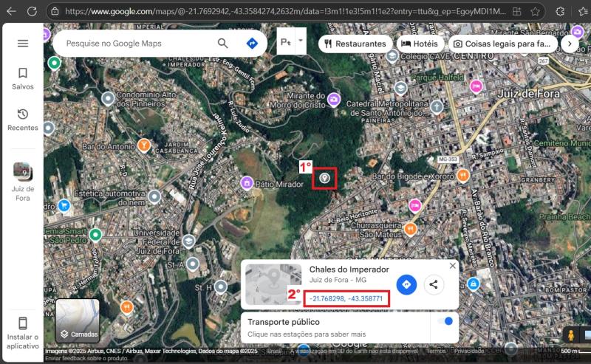Share the Chales do Imperador location
Viewport: 591px width, 364px height.
tap(434, 284)
